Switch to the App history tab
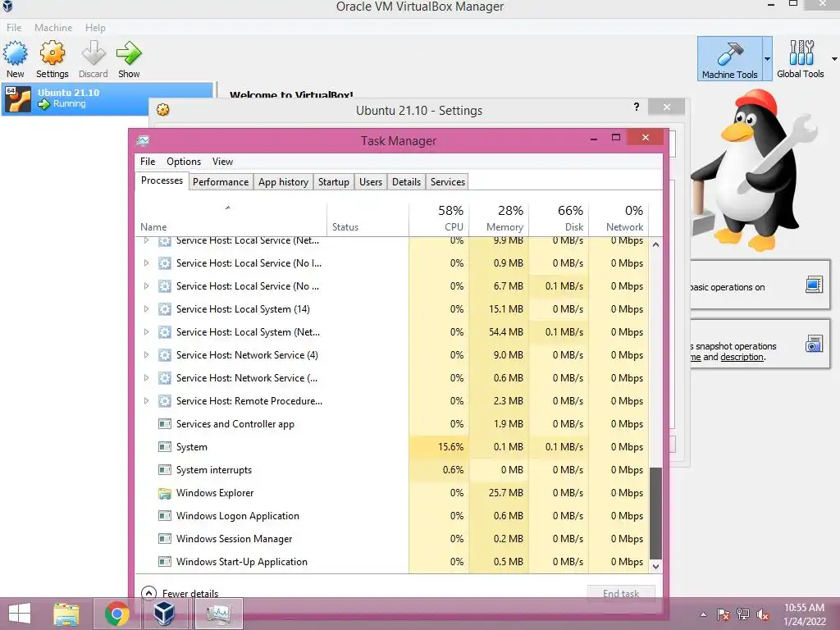The height and width of the screenshot is (630, 840). [x=283, y=181]
